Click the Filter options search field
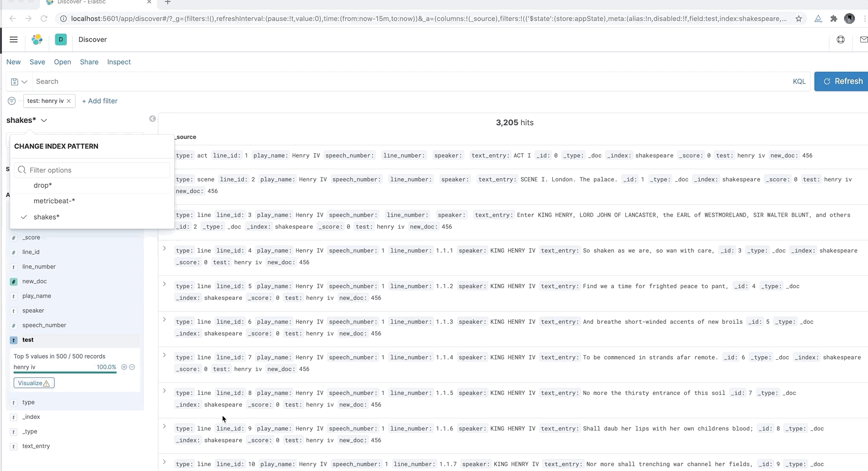 tap(92, 170)
